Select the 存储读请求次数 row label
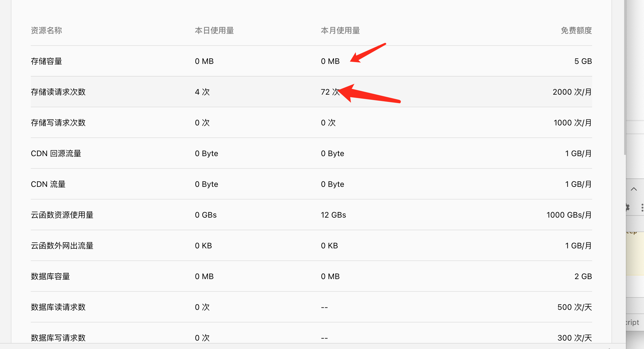The width and height of the screenshot is (644, 349). tap(58, 92)
